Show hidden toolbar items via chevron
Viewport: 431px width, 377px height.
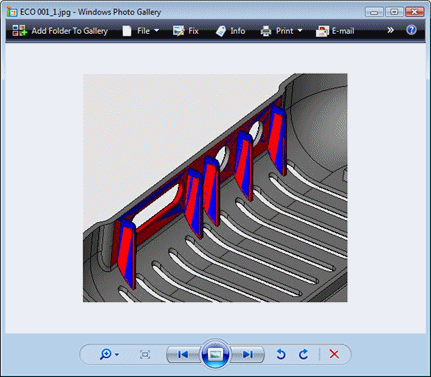[390, 30]
